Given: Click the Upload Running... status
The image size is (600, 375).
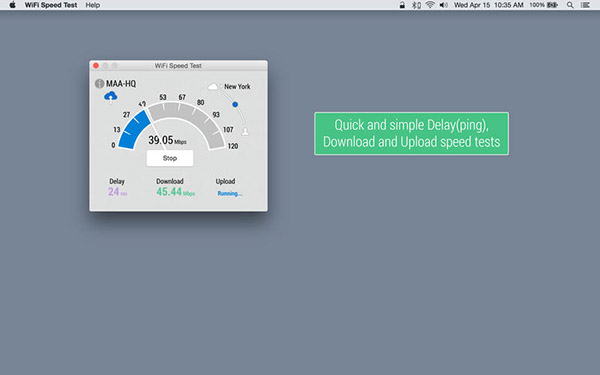Looking at the screenshot, I should pyautogui.click(x=230, y=193).
